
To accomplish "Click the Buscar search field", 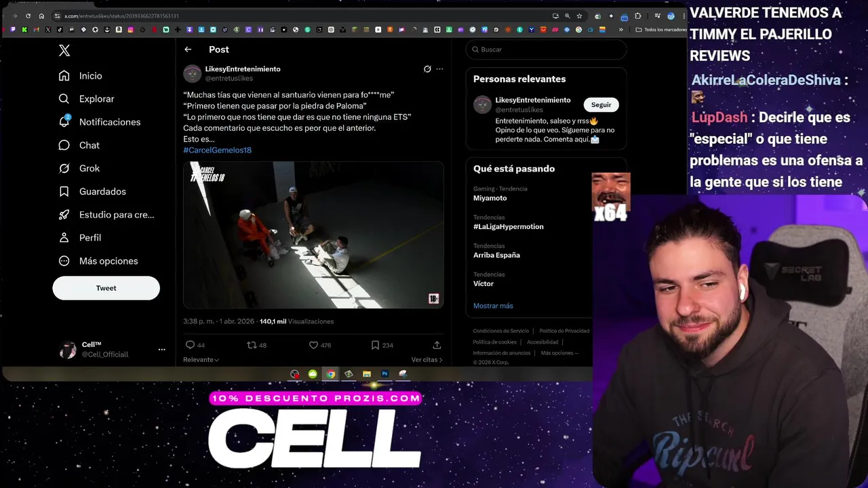I will pyautogui.click(x=546, y=49).
